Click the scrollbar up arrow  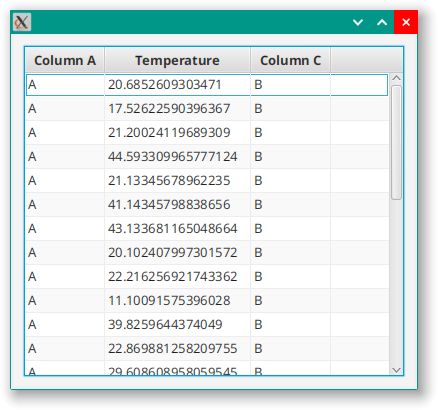pos(396,78)
